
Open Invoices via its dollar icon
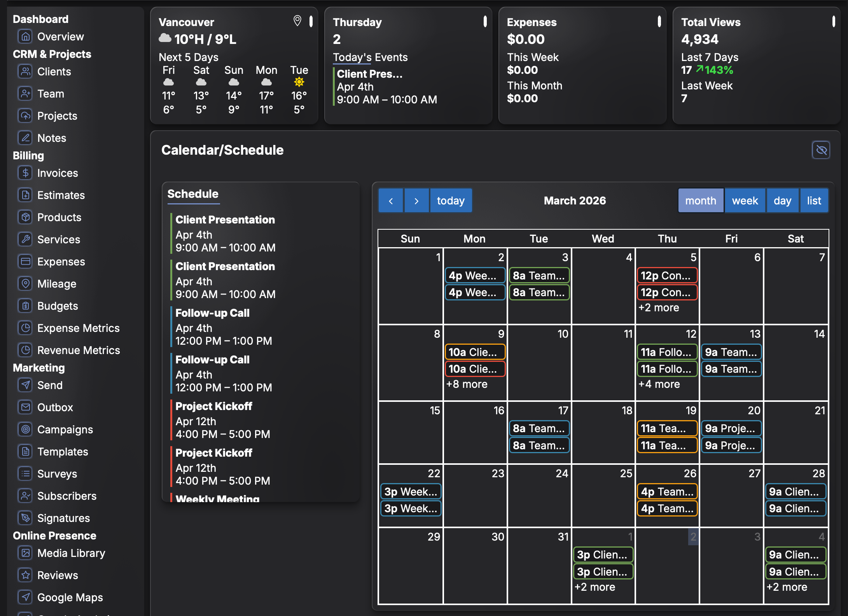(25, 173)
